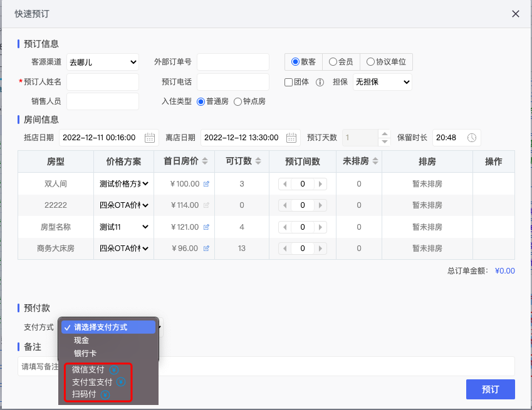Click room type cell 商务大床房
This screenshot has width=532, height=410.
56,249
